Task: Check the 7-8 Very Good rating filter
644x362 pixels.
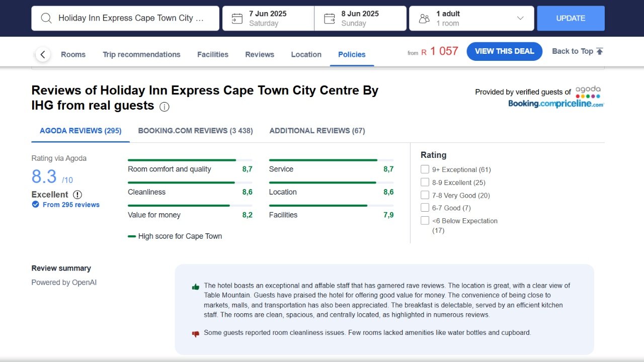Action: point(425,195)
